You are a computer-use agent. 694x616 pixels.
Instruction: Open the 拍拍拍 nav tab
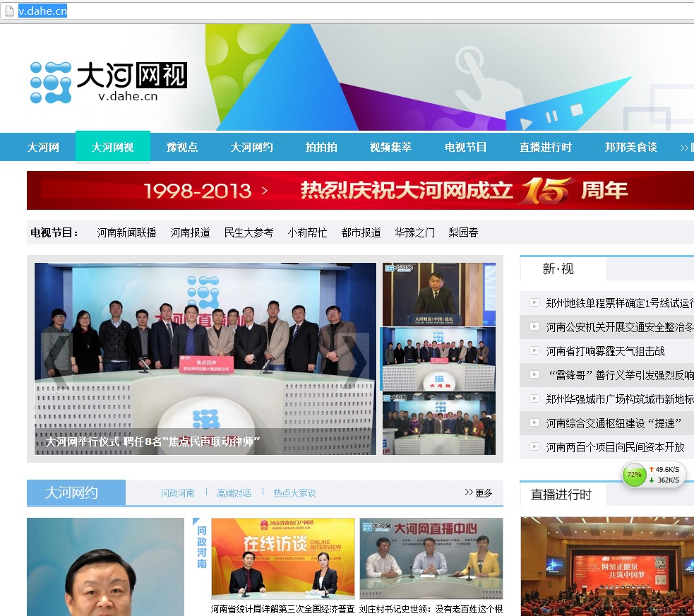(x=321, y=147)
